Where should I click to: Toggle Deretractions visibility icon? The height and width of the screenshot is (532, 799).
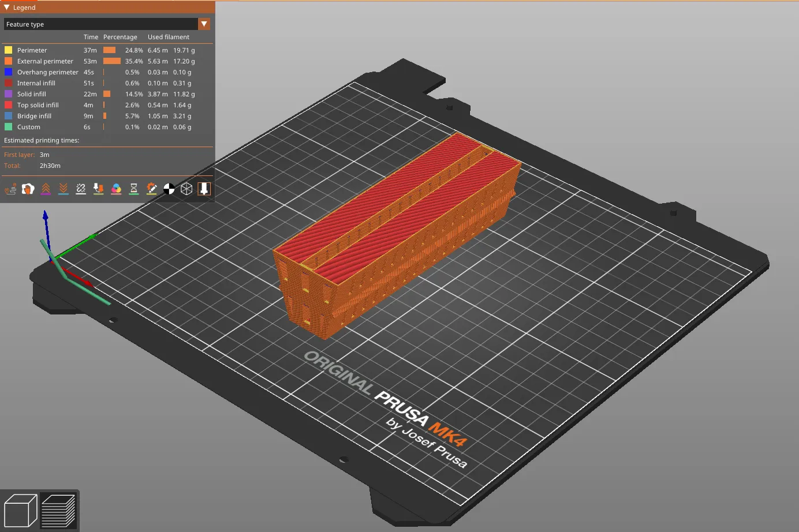point(64,189)
